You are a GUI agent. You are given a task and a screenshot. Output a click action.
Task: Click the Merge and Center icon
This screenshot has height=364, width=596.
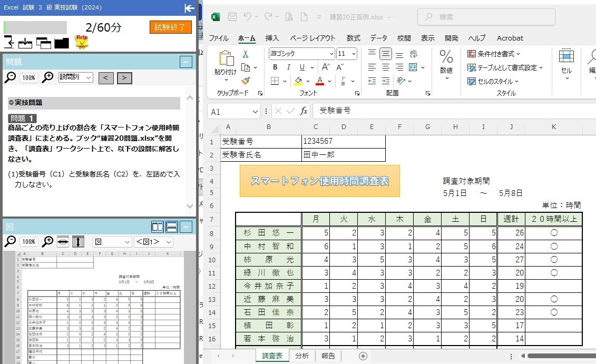coord(413,67)
